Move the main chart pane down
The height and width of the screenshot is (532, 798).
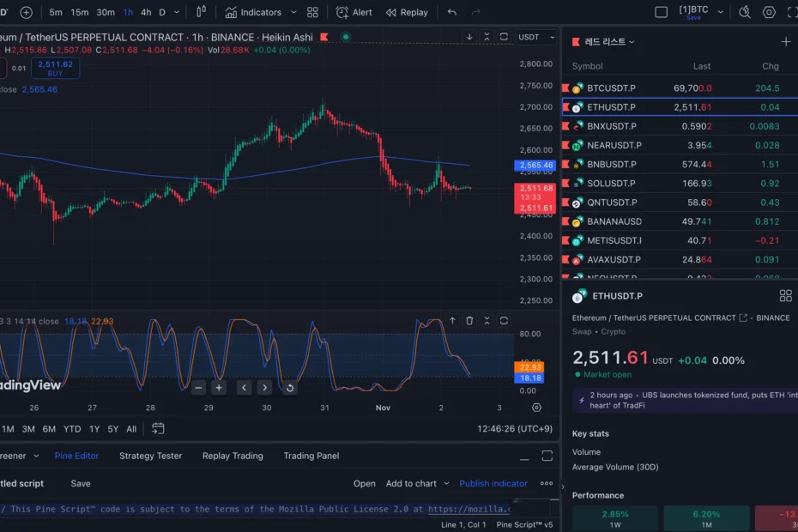click(x=469, y=37)
